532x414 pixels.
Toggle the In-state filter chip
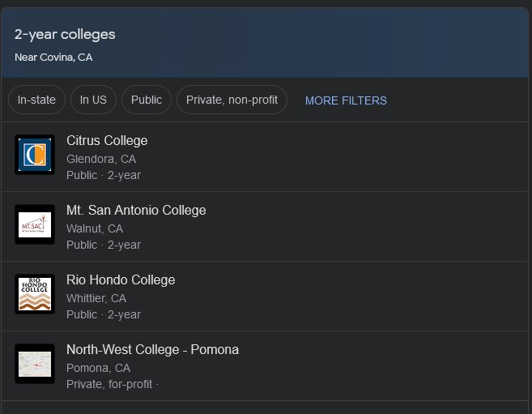[x=36, y=100]
